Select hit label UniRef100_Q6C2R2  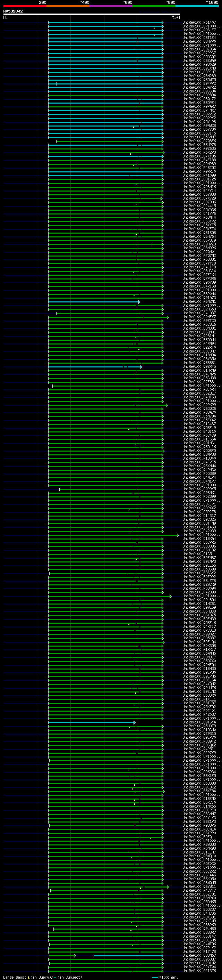199,872
